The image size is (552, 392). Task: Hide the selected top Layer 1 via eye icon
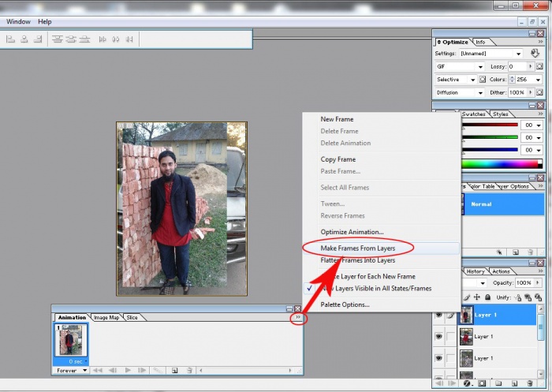pos(439,315)
